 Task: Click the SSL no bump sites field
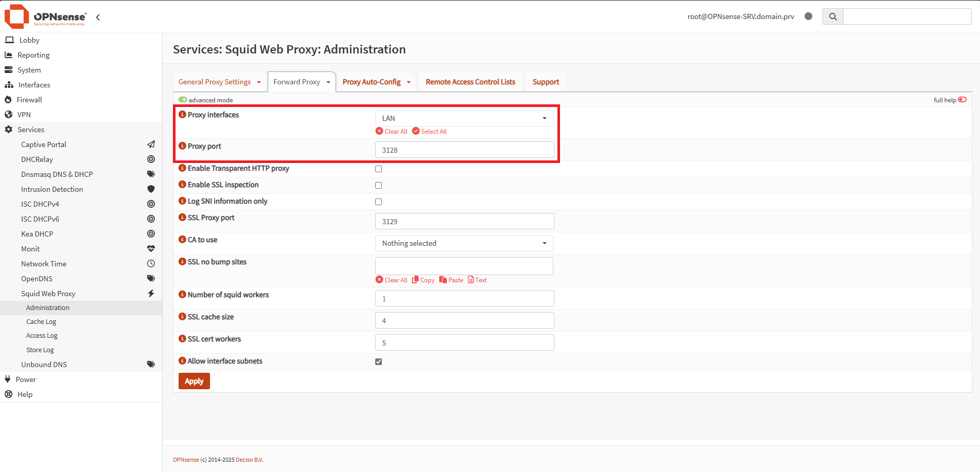pos(464,266)
